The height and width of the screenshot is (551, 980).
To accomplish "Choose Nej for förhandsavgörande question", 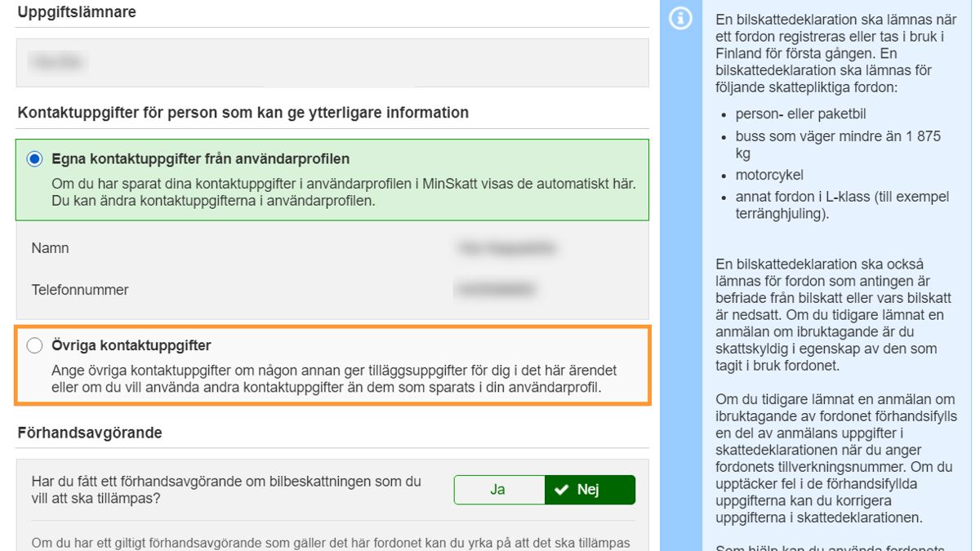I will coord(589,490).
